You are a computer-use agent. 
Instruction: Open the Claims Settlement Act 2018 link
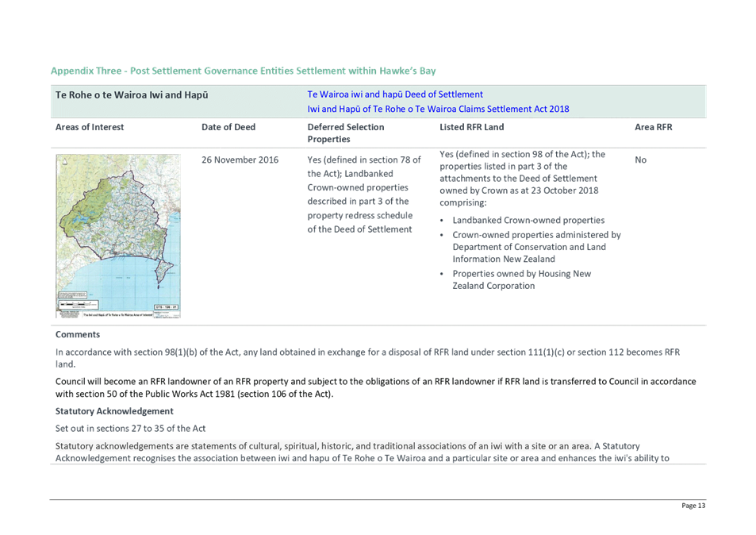(438, 109)
